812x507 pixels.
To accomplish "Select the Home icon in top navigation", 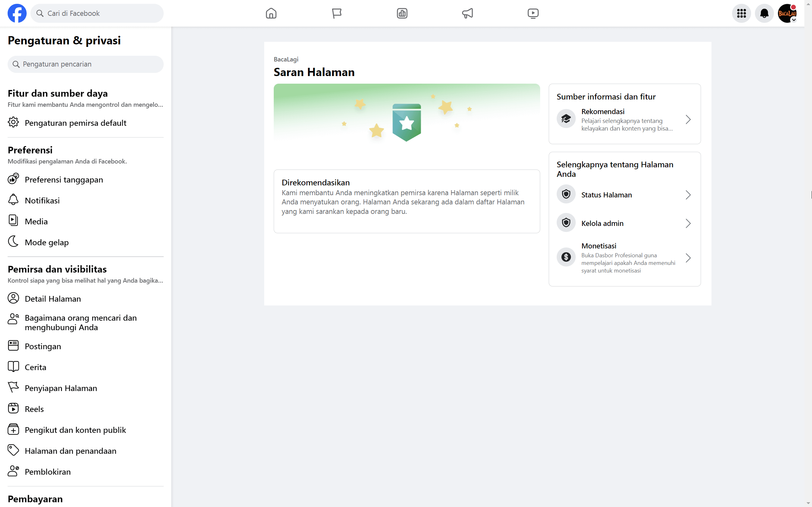I will pos(271,13).
